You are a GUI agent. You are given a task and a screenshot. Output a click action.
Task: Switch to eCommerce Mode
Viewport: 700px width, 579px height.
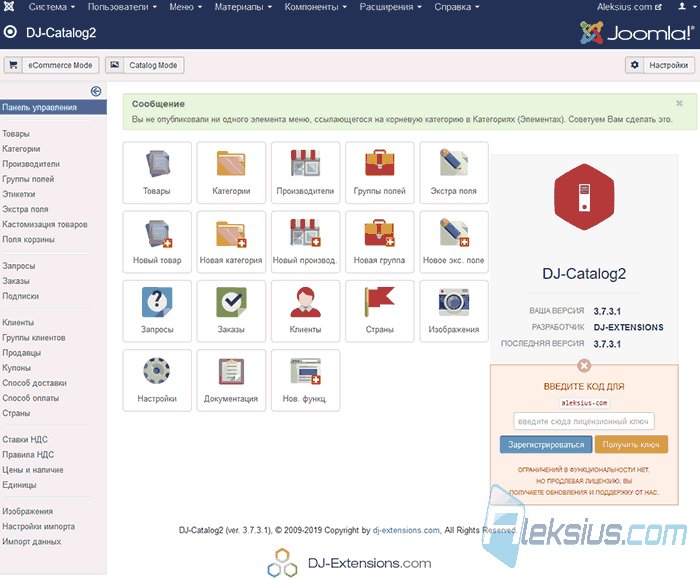51,65
